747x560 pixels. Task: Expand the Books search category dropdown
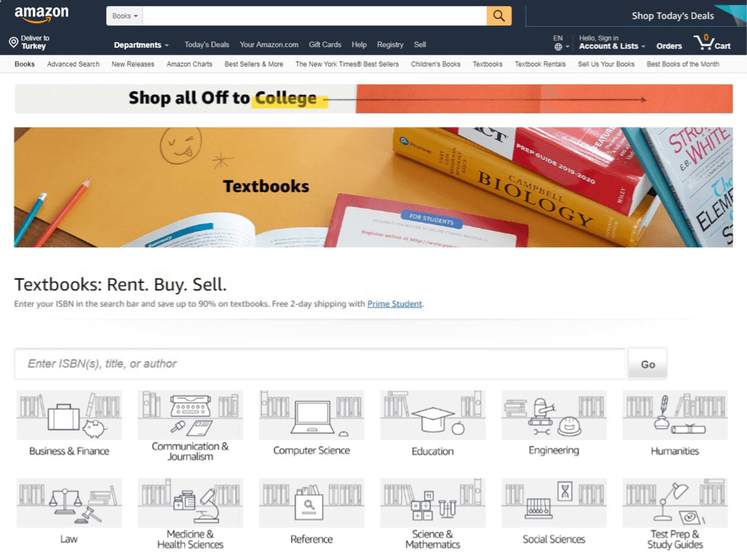125,16
